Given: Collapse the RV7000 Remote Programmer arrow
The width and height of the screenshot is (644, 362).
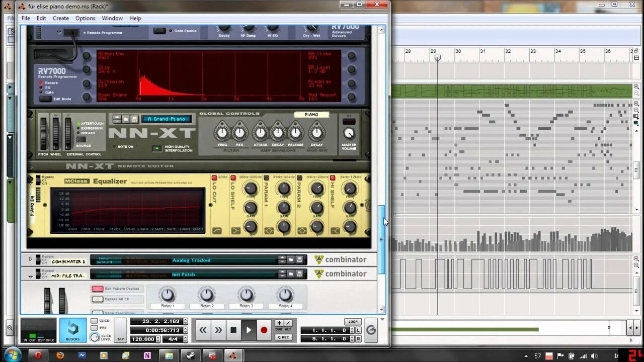Looking at the screenshot, I should click(x=59, y=33).
